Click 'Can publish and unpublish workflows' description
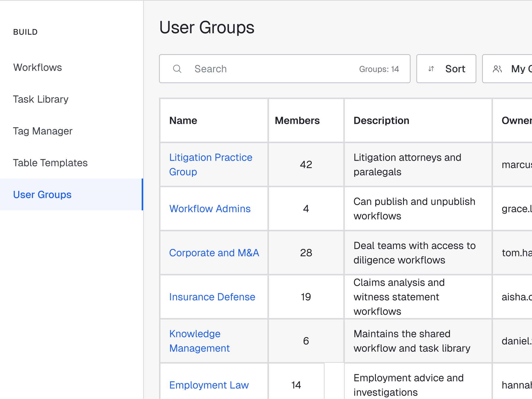The width and height of the screenshot is (532, 399). coord(414,209)
